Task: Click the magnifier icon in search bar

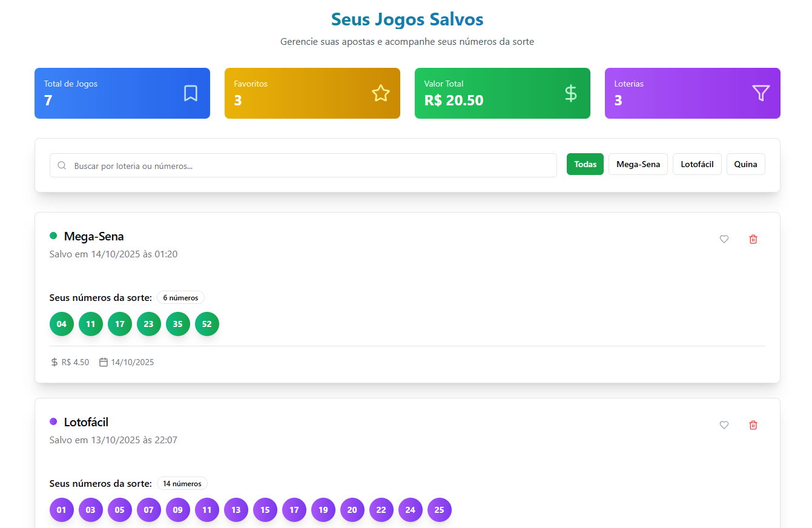Action: [x=62, y=165]
